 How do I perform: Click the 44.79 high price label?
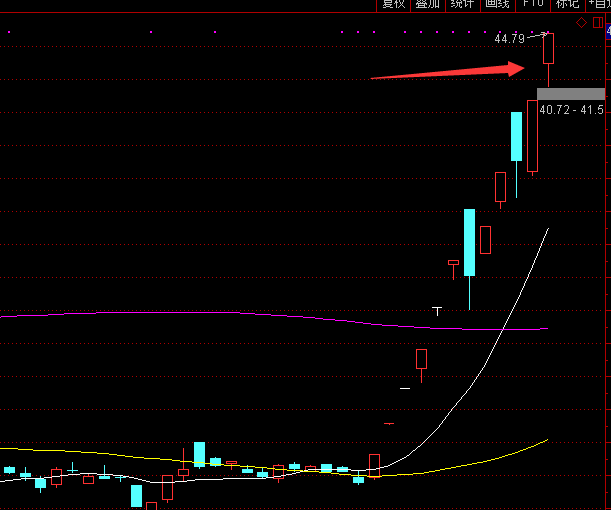(x=509, y=39)
